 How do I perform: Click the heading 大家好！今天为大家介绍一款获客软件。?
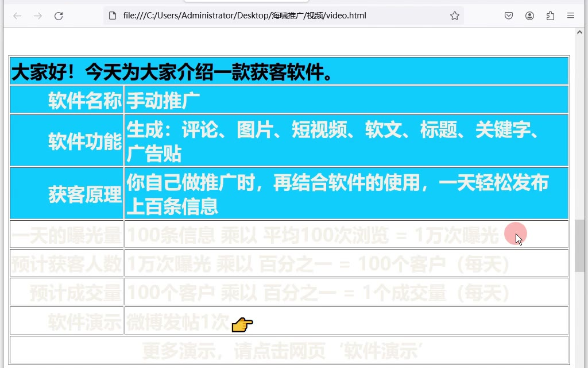pyautogui.click(x=172, y=71)
